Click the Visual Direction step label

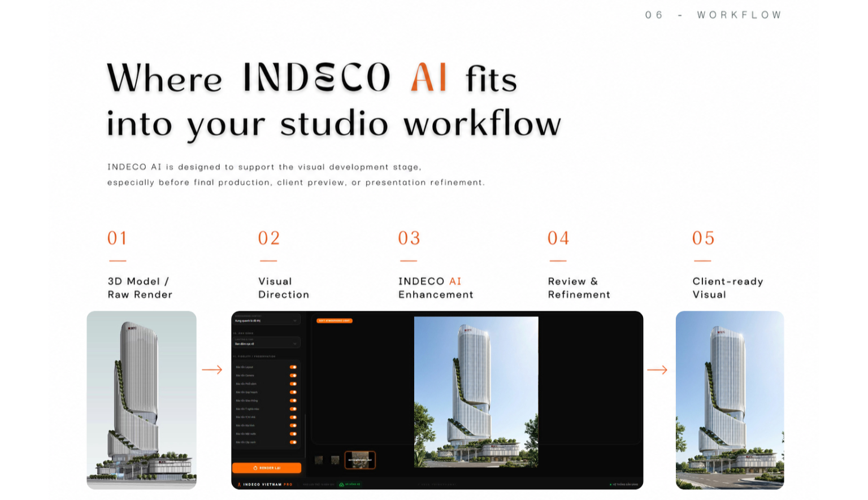click(284, 288)
